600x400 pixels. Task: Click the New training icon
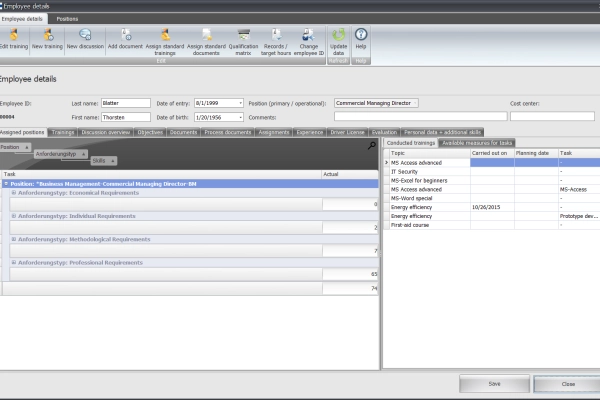[x=48, y=36]
